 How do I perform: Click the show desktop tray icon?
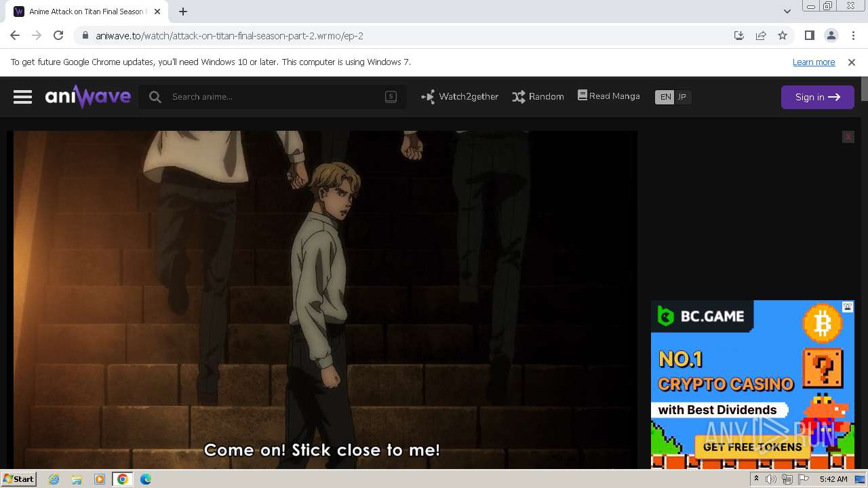[860, 479]
